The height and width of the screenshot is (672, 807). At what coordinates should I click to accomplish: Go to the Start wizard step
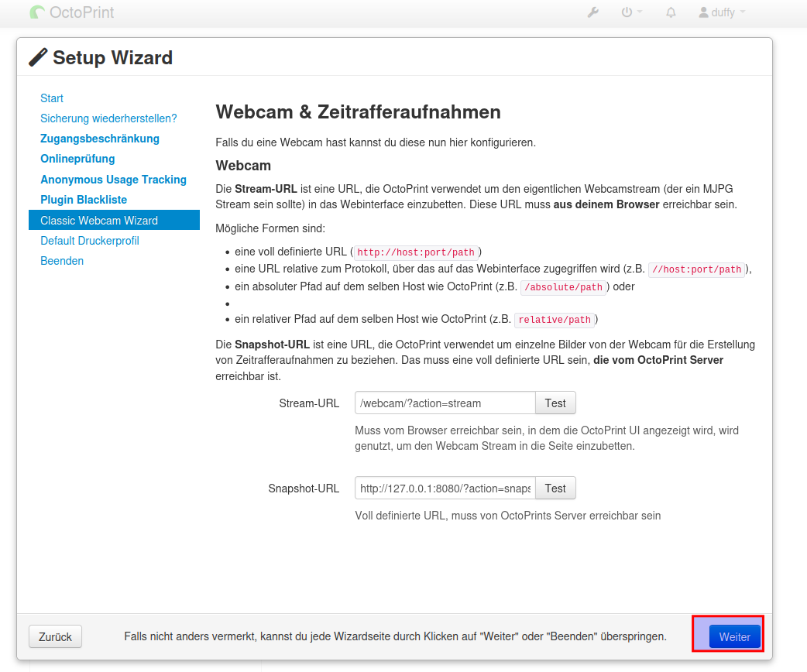click(52, 98)
